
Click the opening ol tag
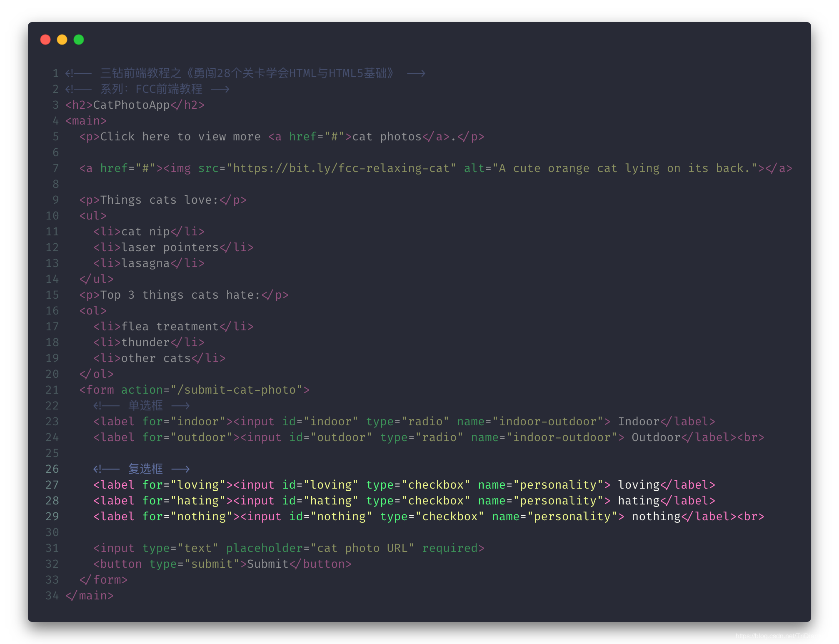93,311
